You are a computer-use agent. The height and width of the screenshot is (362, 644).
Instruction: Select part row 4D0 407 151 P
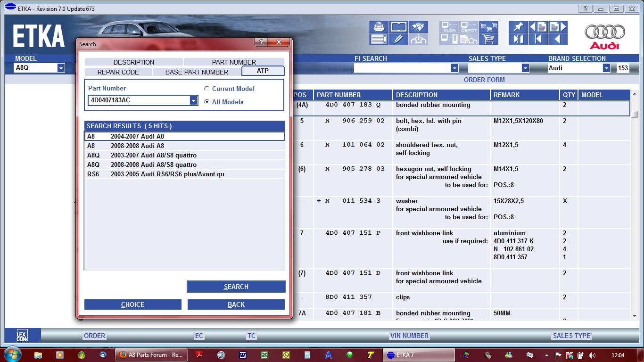click(461, 248)
